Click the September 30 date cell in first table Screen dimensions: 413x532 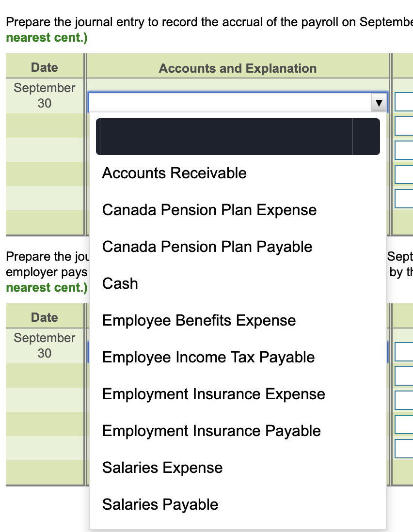pyautogui.click(x=44, y=95)
